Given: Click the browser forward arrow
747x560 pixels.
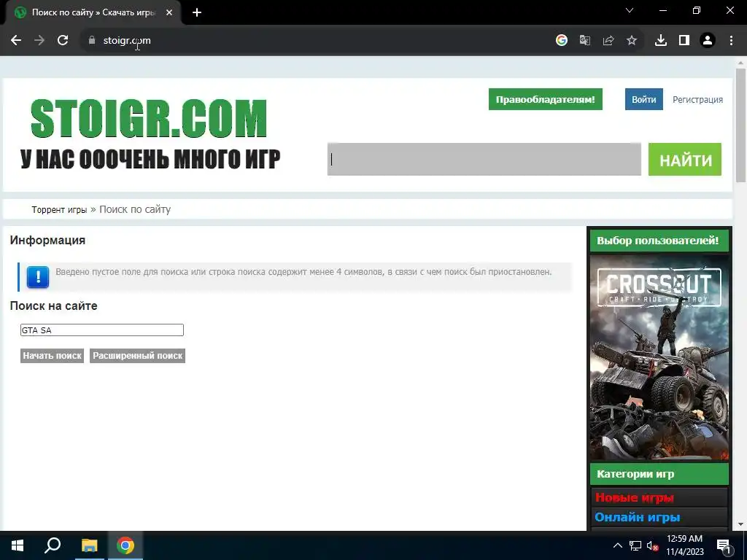Looking at the screenshot, I should [x=39, y=41].
